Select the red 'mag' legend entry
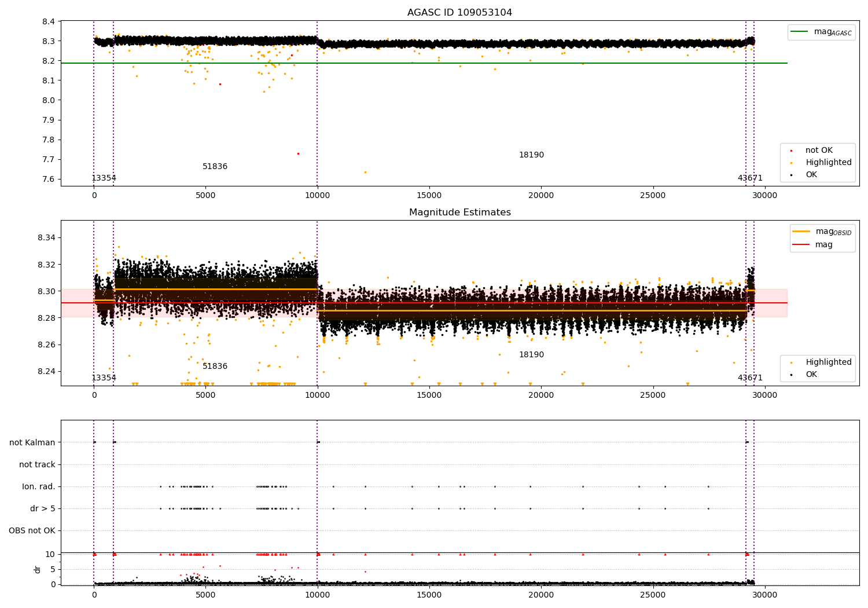Viewport: 868px width, 608px height. (801, 245)
